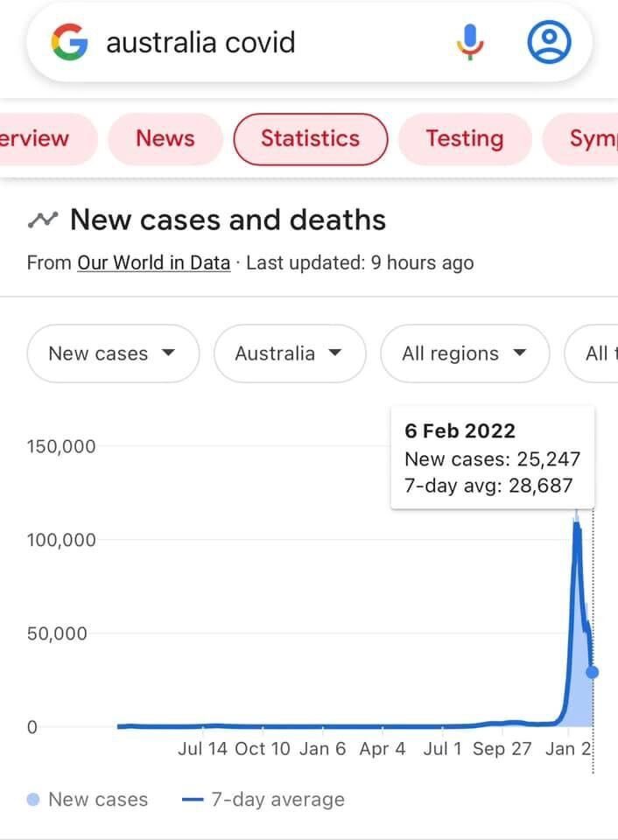Click the trend chart icon beside heading

click(43, 220)
